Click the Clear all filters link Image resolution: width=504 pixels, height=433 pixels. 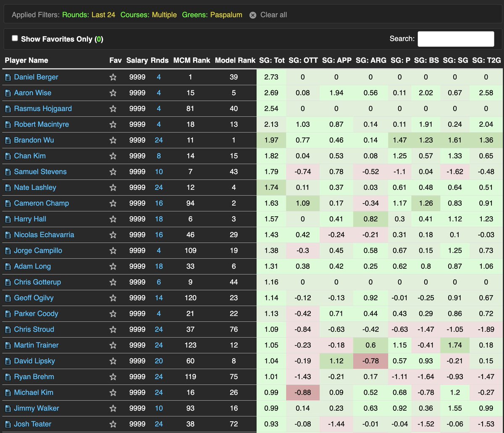pyautogui.click(x=273, y=15)
